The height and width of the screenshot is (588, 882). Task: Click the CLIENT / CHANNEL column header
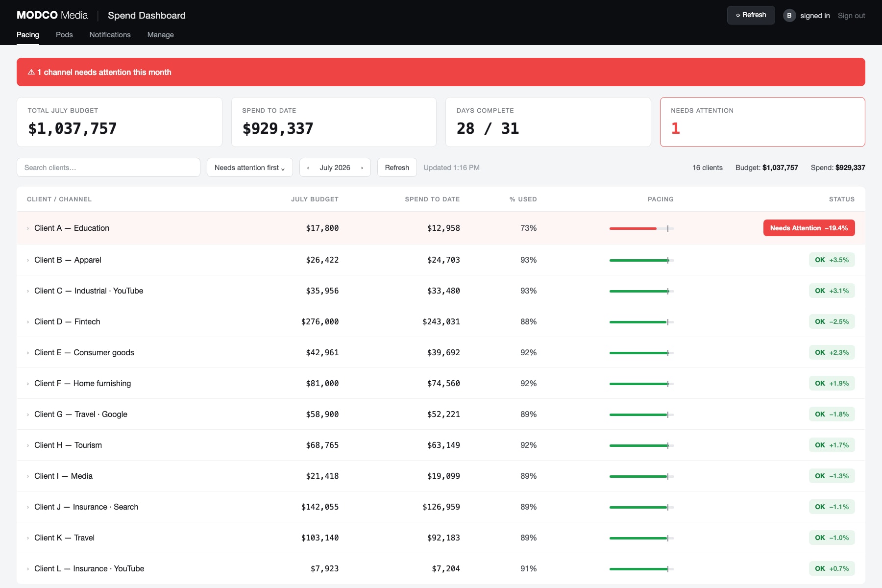tap(59, 199)
